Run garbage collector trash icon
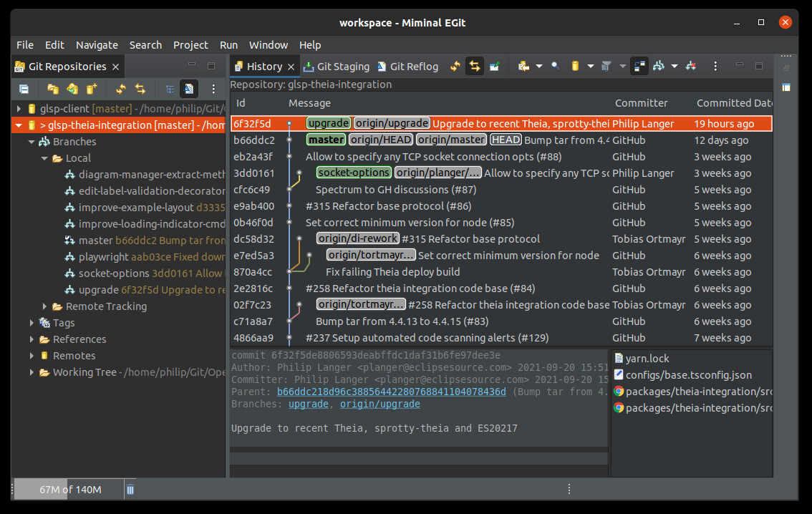The width and height of the screenshot is (812, 514). pos(130,490)
